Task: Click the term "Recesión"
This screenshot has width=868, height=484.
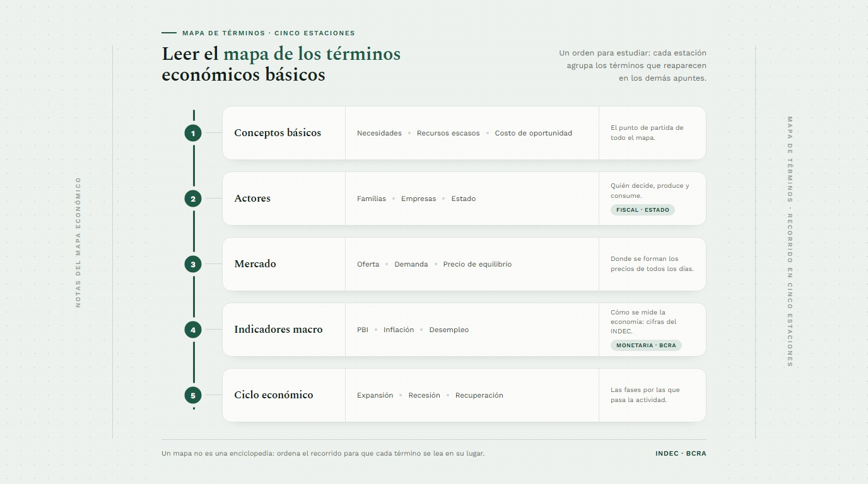Action: [425, 395]
